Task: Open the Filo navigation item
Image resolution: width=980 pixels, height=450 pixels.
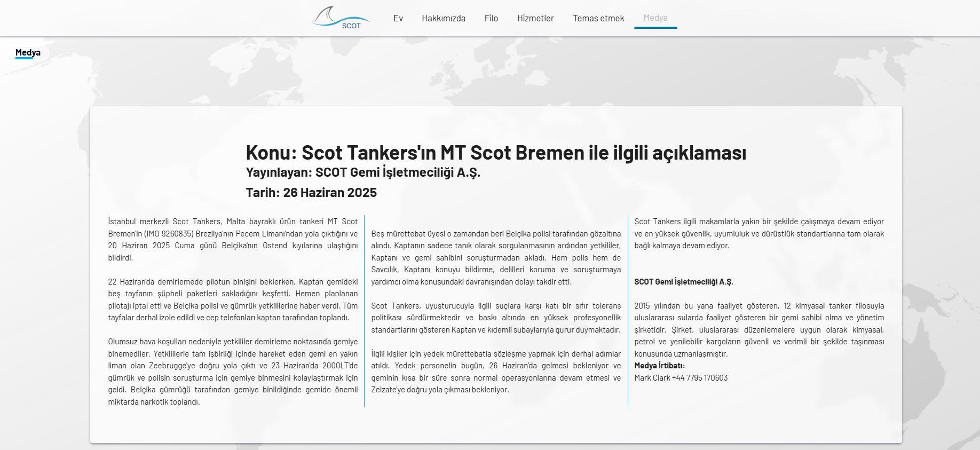Action: (491, 18)
